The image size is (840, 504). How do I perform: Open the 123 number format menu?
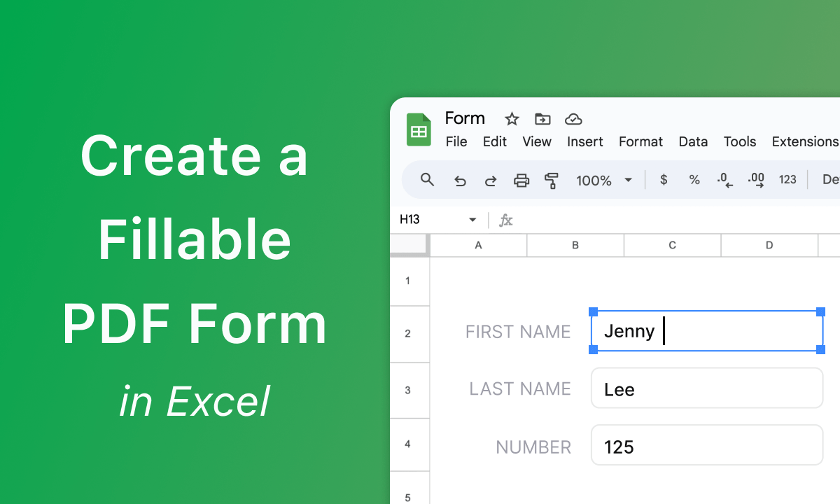click(x=787, y=180)
